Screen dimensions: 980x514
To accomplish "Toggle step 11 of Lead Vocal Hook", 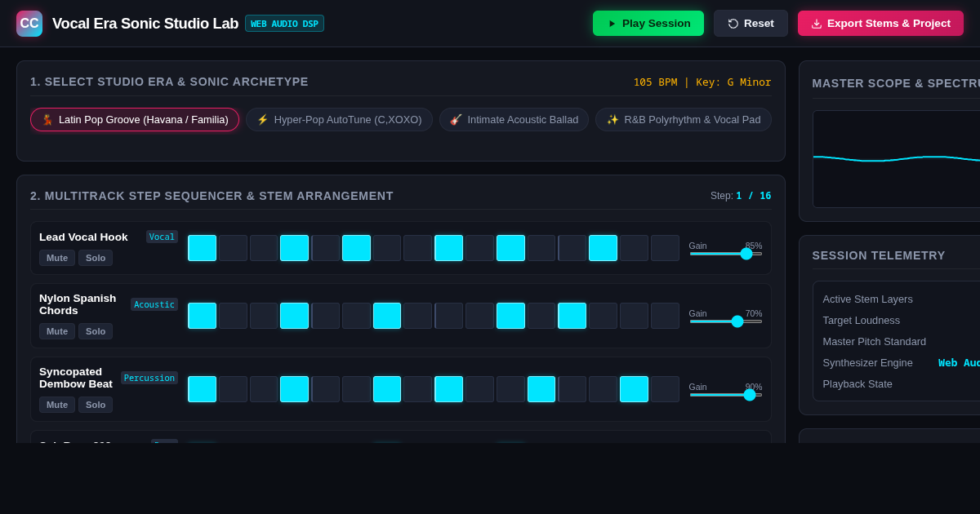I will click(x=510, y=248).
